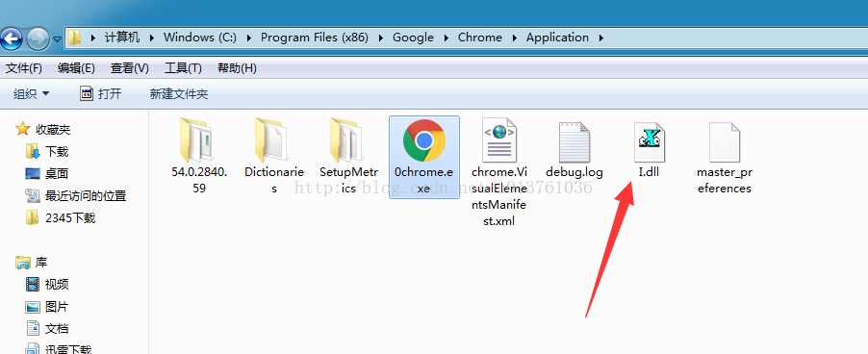The height and width of the screenshot is (354, 868).
Task: Open 下载 in the favorites list
Action: click(x=57, y=152)
